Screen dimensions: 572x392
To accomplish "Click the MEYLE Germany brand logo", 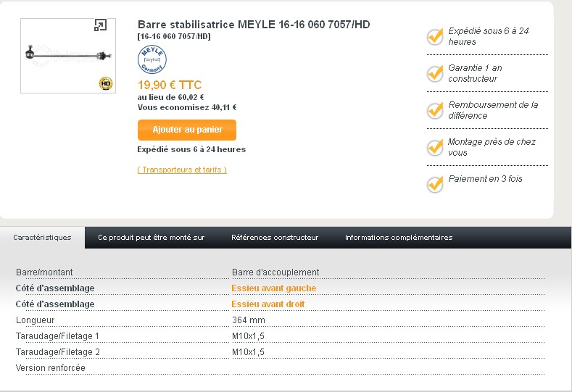I will point(152,59).
